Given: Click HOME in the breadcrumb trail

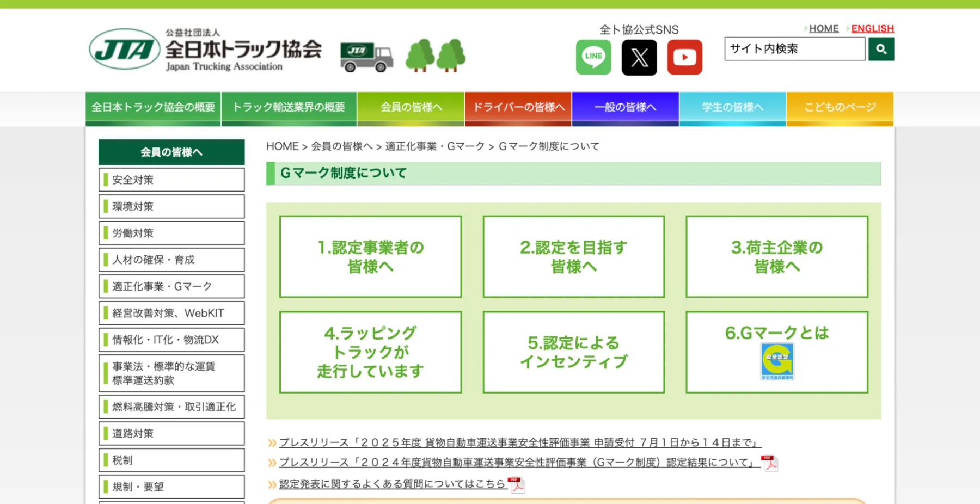Looking at the screenshot, I should [x=281, y=146].
